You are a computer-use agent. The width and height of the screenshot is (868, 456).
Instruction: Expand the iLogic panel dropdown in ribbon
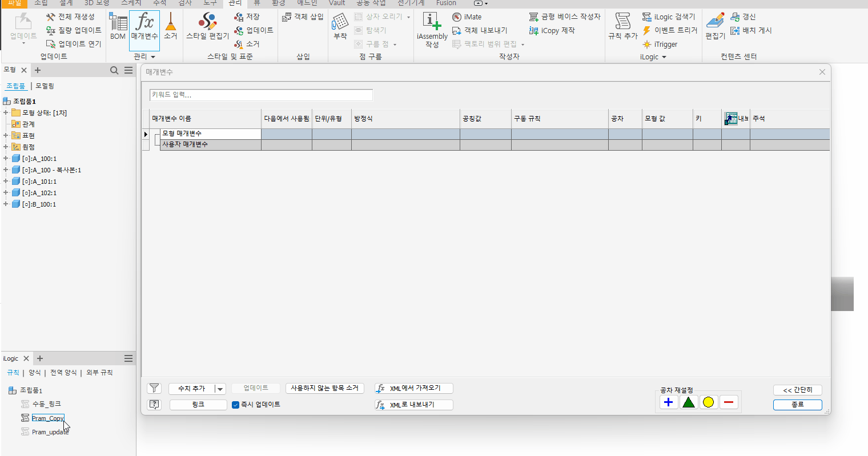click(664, 57)
